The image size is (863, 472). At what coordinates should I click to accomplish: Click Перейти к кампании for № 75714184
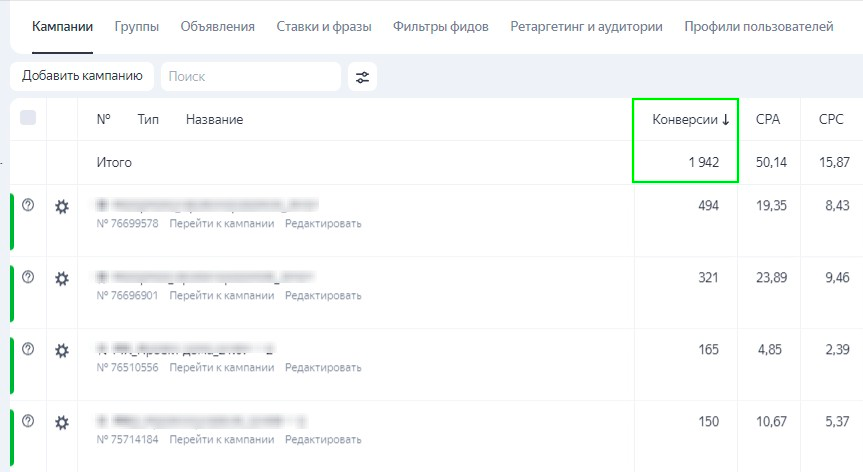222,440
